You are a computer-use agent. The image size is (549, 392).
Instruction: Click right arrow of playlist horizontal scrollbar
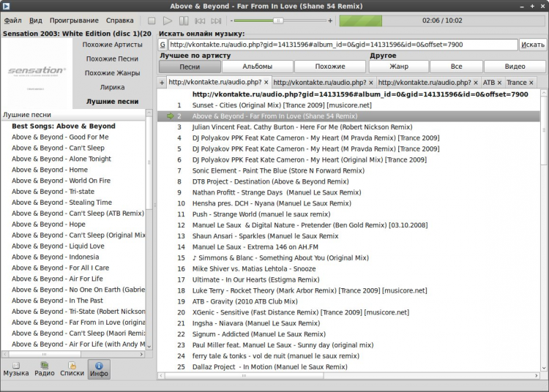coord(537,376)
